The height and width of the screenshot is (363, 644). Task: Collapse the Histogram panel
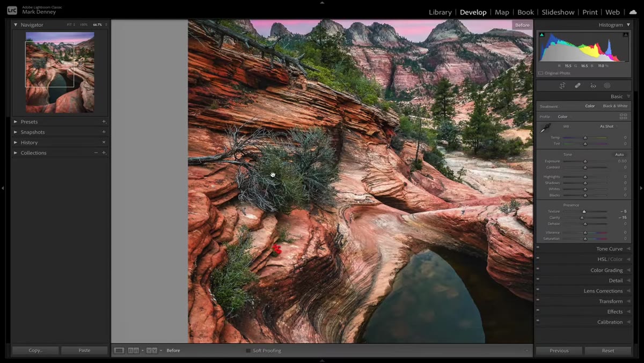pyautogui.click(x=628, y=25)
